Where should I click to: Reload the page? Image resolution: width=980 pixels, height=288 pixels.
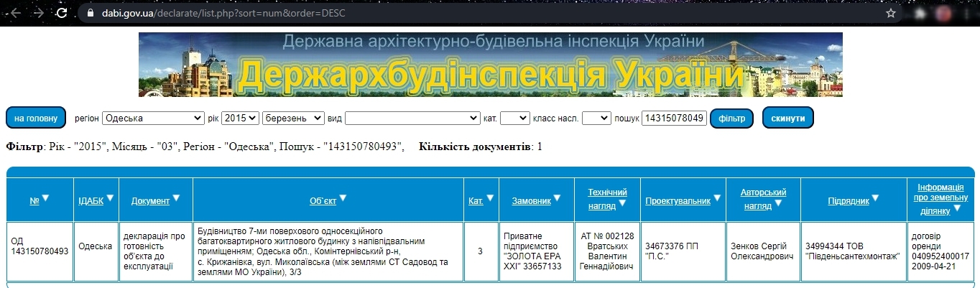click(x=63, y=13)
